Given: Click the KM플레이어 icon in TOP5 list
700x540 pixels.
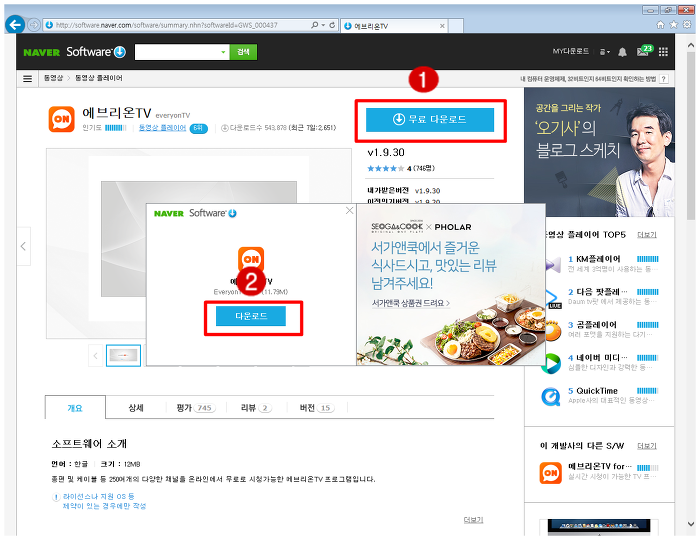Looking at the screenshot, I should (552, 265).
